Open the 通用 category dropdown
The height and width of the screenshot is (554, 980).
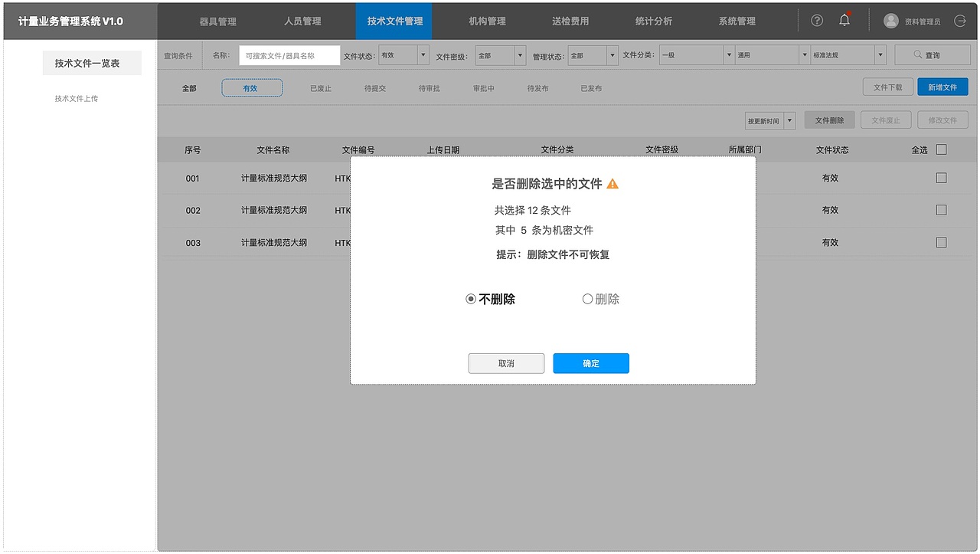pos(772,55)
